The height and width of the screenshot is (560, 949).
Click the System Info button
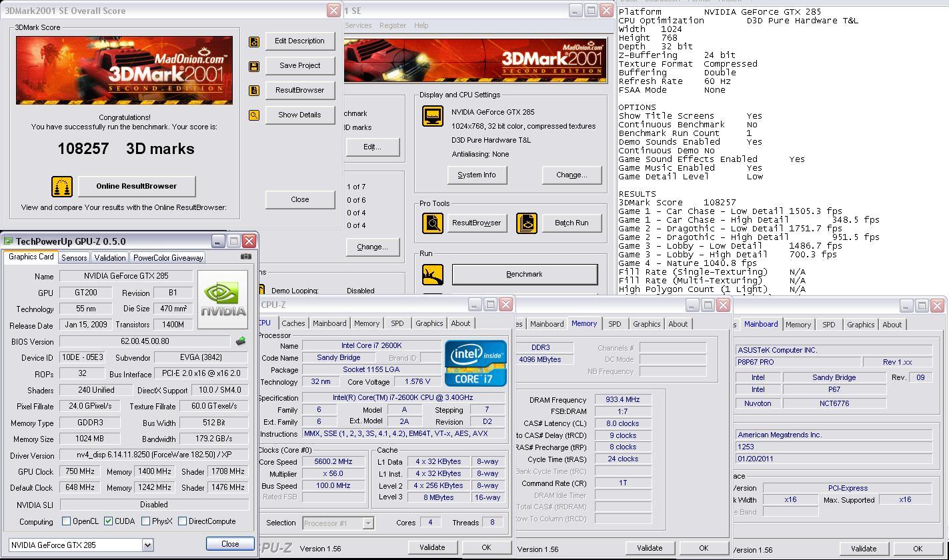(x=477, y=175)
